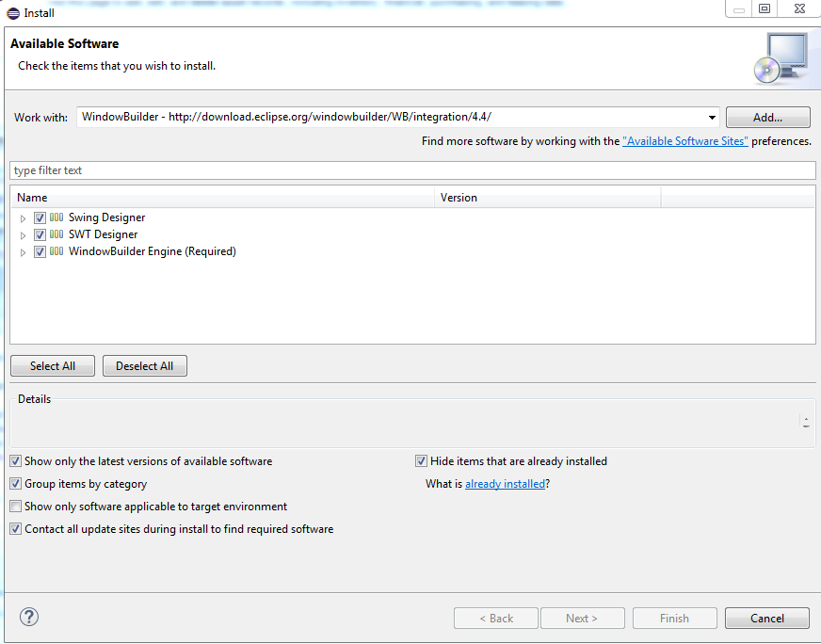
Task: Click the Eclipse icon in the title bar
Action: (13, 13)
